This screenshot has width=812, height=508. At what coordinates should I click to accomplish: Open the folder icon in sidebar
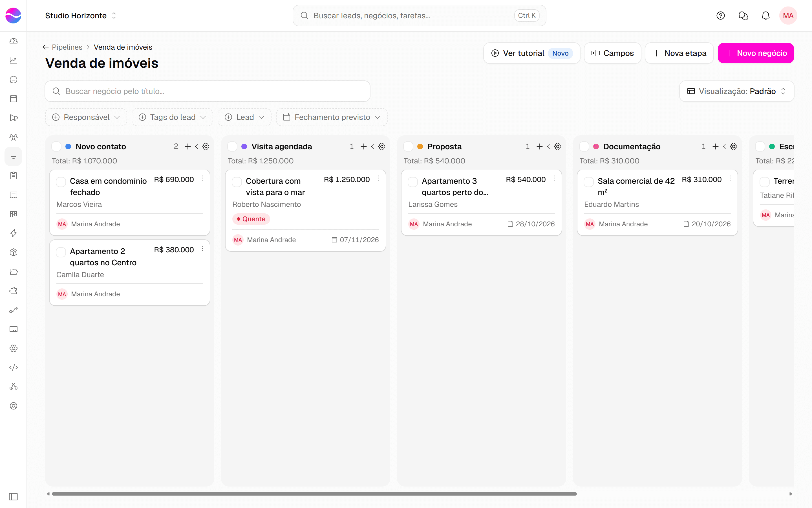coord(14,271)
